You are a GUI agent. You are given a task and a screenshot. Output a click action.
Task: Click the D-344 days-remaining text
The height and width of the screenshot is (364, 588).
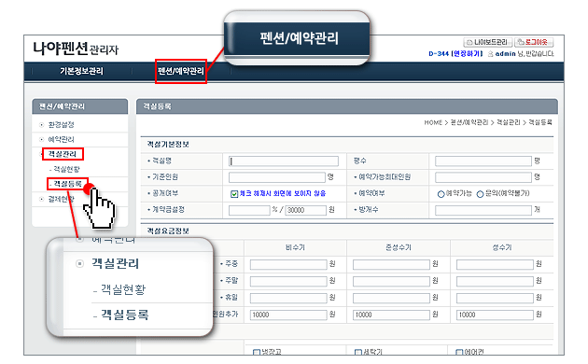(439, 53)
